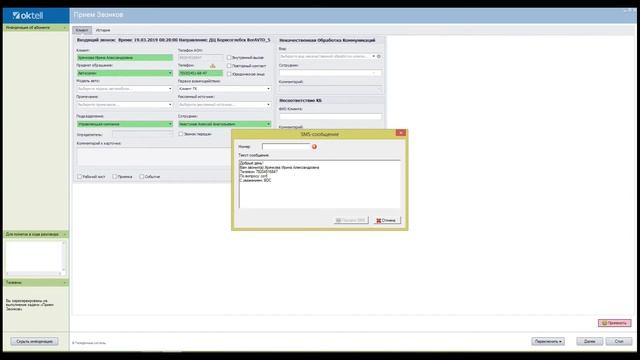Collapse the Информация об абоненте panel
The height and width of the screenshot is (360, 640).
click(64, 28)
